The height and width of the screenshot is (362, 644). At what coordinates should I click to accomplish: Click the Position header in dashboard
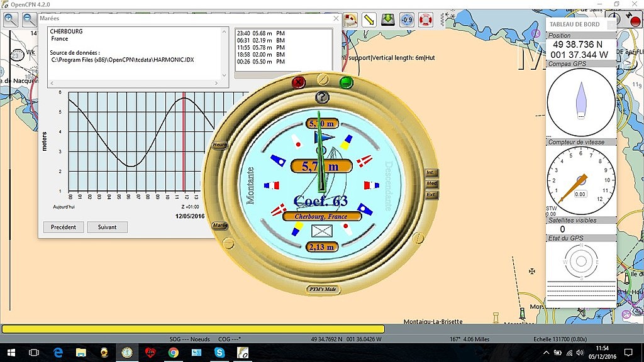pyautogui.click(x=581, y=35)
